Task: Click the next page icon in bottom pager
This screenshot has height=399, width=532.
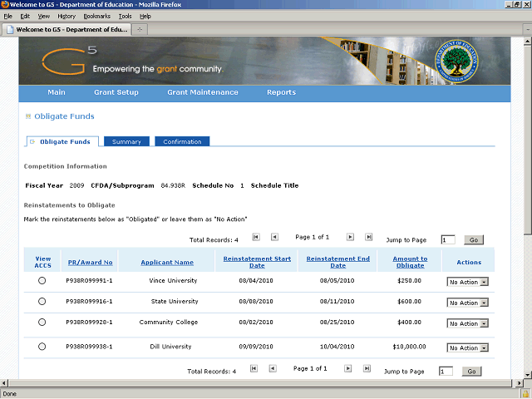Action: (347, 368)
